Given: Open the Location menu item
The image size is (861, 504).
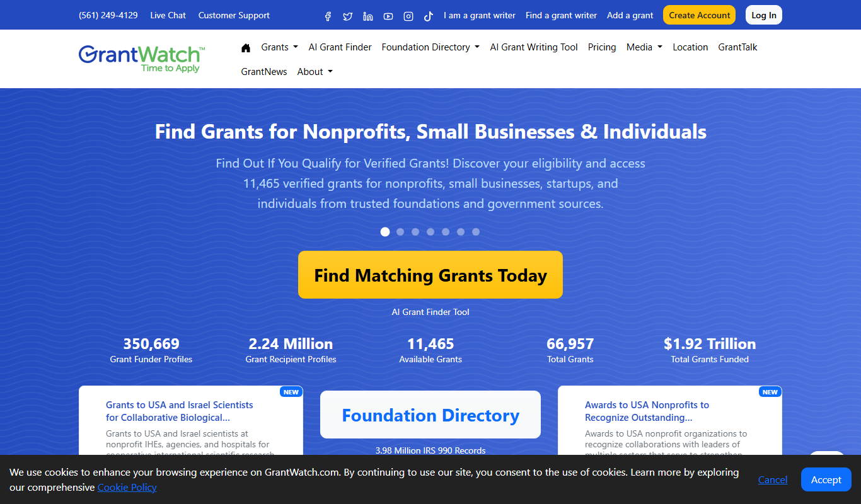Looking at the screenshot, I should coord(690,47).
